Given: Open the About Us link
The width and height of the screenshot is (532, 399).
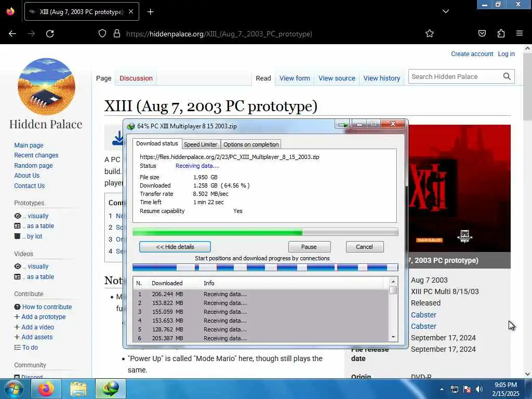Looking at the screenshot, I should (27, 176).
